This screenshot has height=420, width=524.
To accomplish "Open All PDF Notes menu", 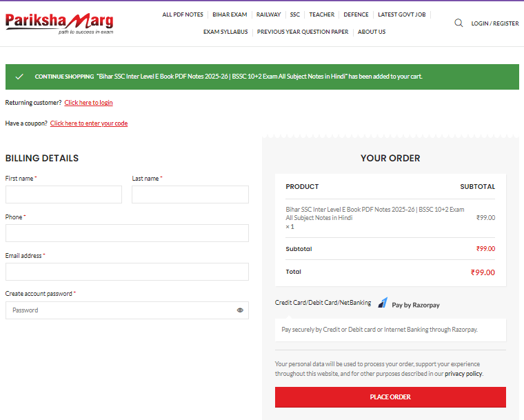I will [x=183, y=14].
